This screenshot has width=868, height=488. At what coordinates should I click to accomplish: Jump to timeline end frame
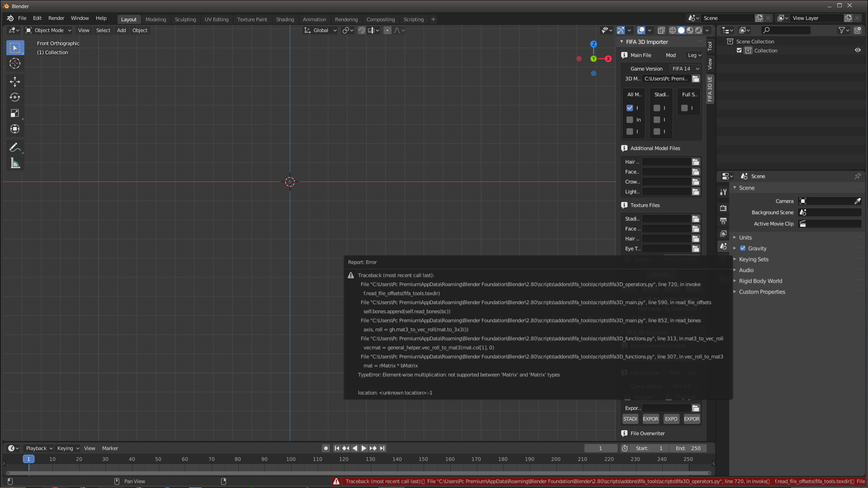click(x=382, y=448)
